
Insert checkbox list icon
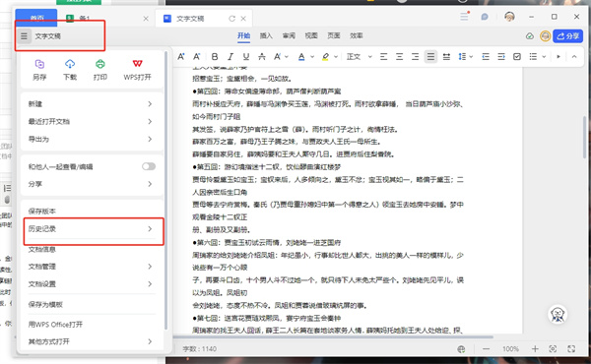point(517,56)
